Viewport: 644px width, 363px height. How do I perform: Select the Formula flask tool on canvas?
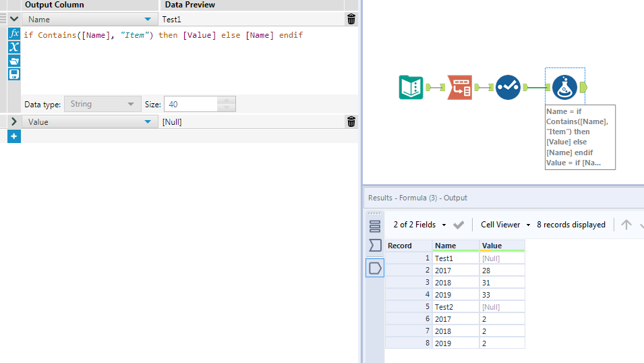point(564,87)
